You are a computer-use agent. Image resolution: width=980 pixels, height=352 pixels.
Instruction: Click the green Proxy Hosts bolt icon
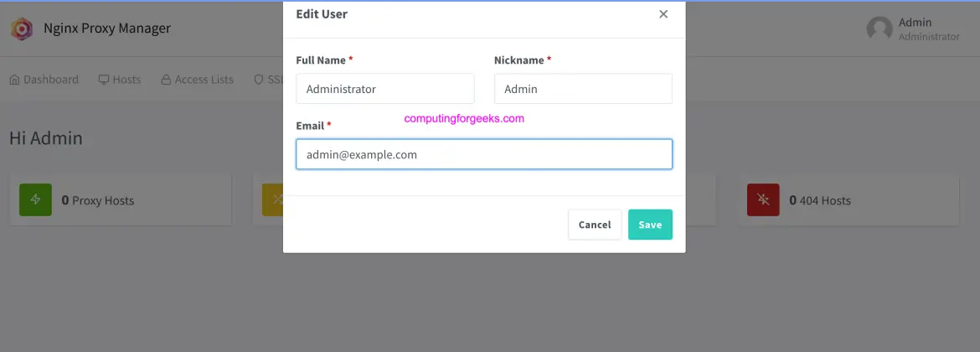(x=35, y=200)
